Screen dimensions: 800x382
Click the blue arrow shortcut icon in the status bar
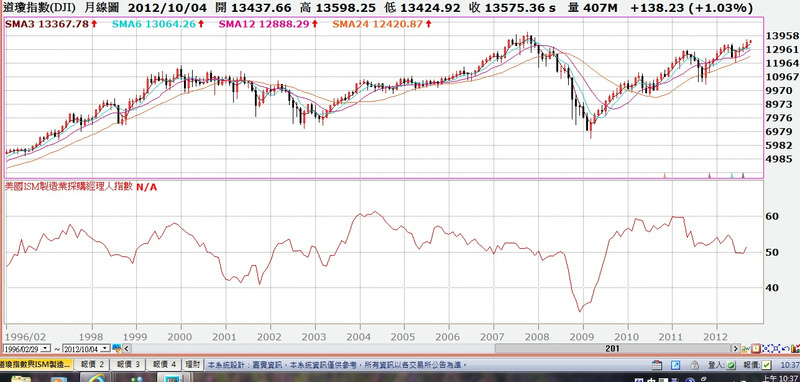[x=676, y=365]
